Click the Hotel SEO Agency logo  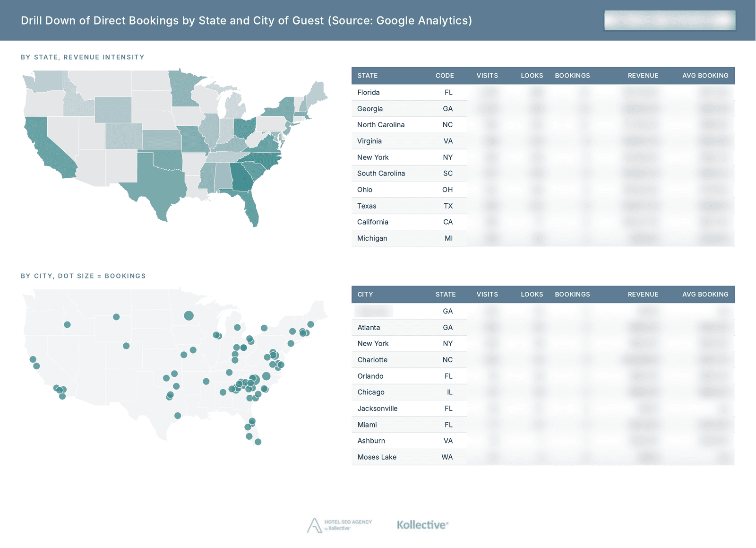[339, 525]
